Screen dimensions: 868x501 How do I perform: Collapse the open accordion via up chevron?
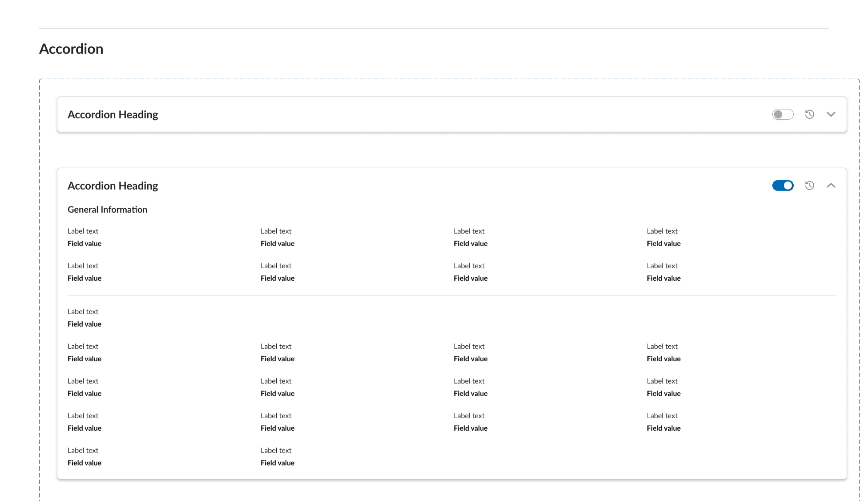pyautogui.click(x=831, y=186)
